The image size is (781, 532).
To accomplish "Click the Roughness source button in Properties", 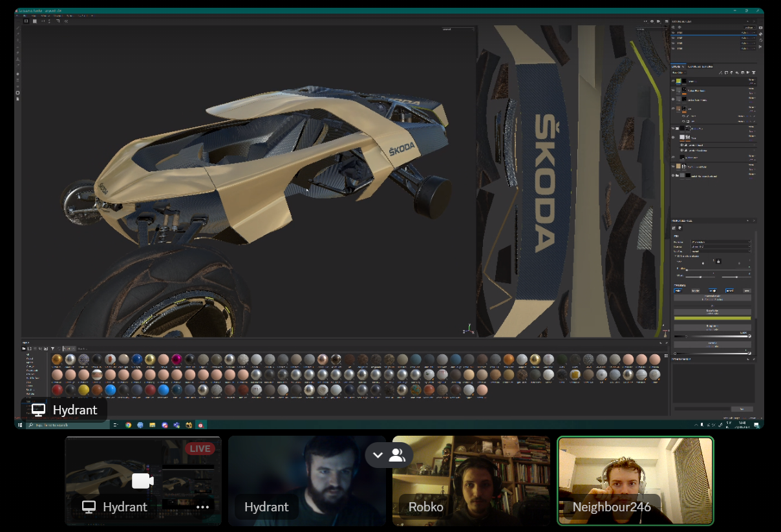I will [x=712, y=329].
